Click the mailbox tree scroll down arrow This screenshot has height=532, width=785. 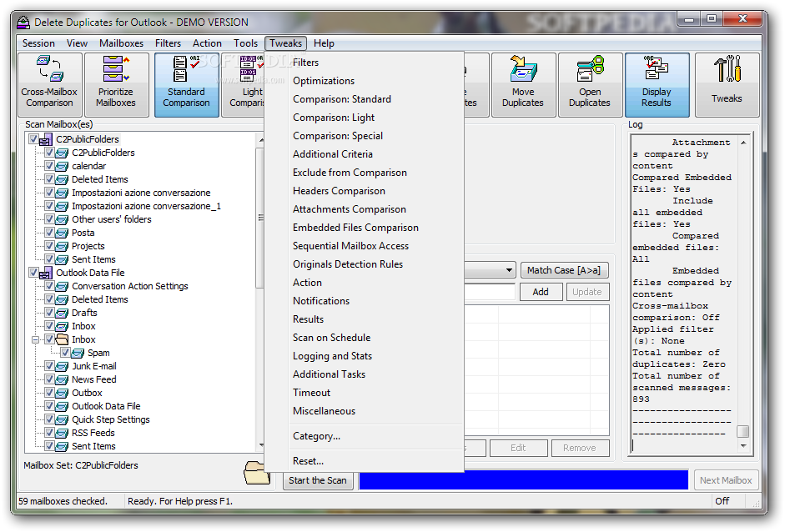[261, 445]
